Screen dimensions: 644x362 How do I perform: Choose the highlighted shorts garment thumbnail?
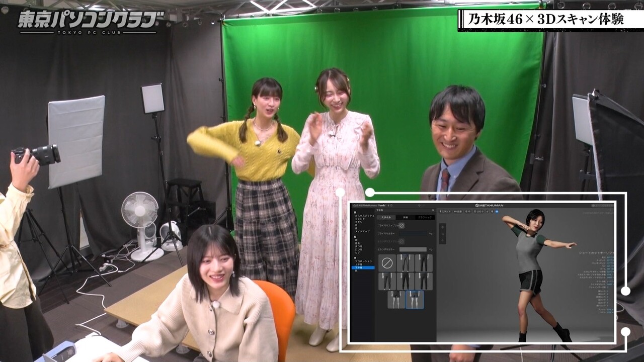[415, 299]
